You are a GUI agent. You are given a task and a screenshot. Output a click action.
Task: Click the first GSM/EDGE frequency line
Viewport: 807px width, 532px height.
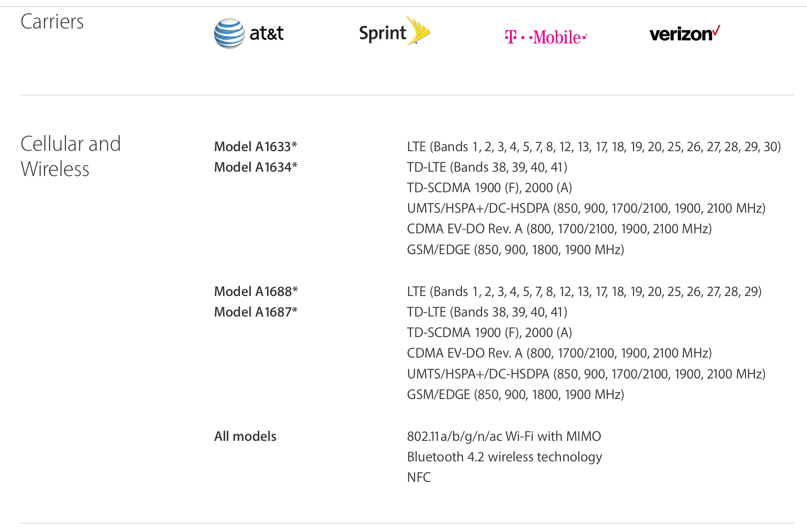pyautogui.click(x=515, y=250)
